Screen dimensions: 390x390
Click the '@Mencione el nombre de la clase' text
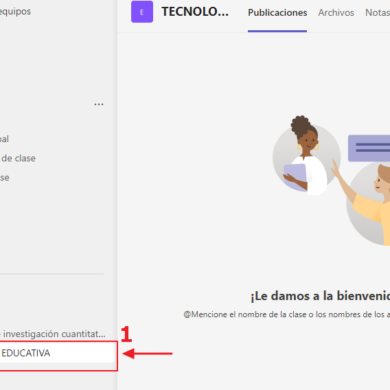(287, 314)
